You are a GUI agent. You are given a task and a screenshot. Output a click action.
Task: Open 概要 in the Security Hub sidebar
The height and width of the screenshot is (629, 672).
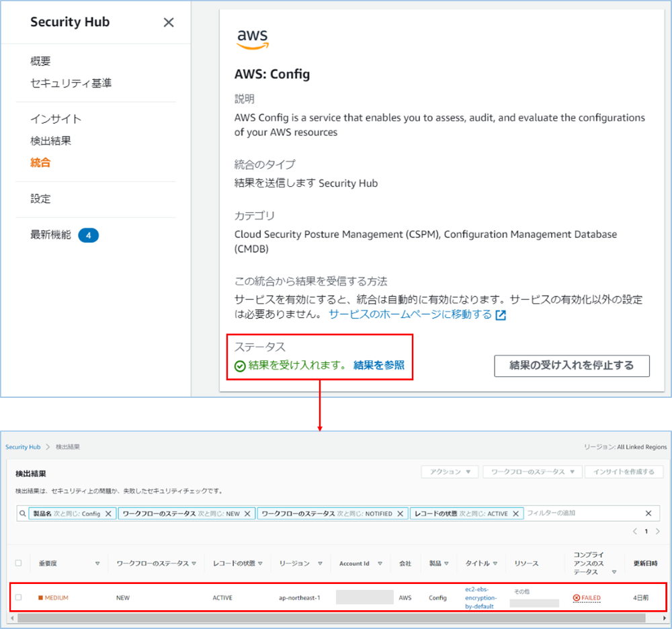[x=40, y=61]
